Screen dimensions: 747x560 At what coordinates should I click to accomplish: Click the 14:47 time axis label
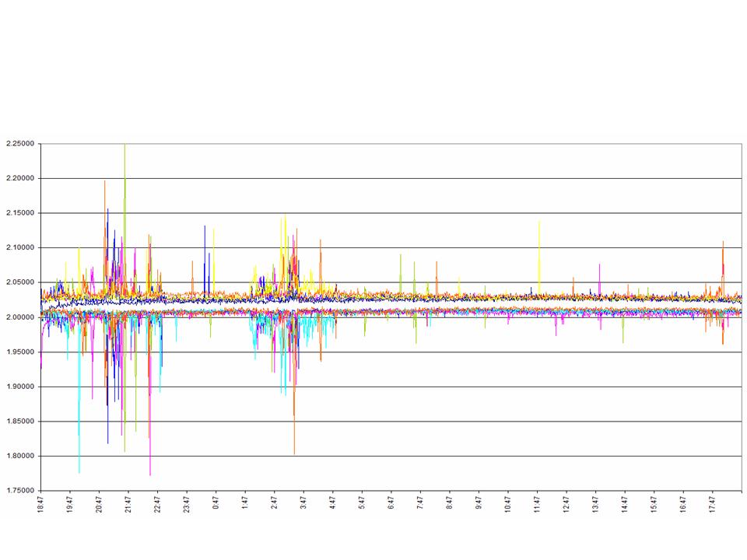625,504
